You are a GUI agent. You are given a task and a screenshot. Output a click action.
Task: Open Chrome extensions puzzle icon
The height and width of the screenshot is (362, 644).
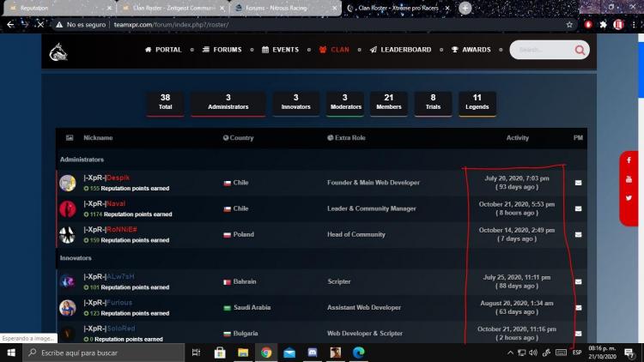603,25
